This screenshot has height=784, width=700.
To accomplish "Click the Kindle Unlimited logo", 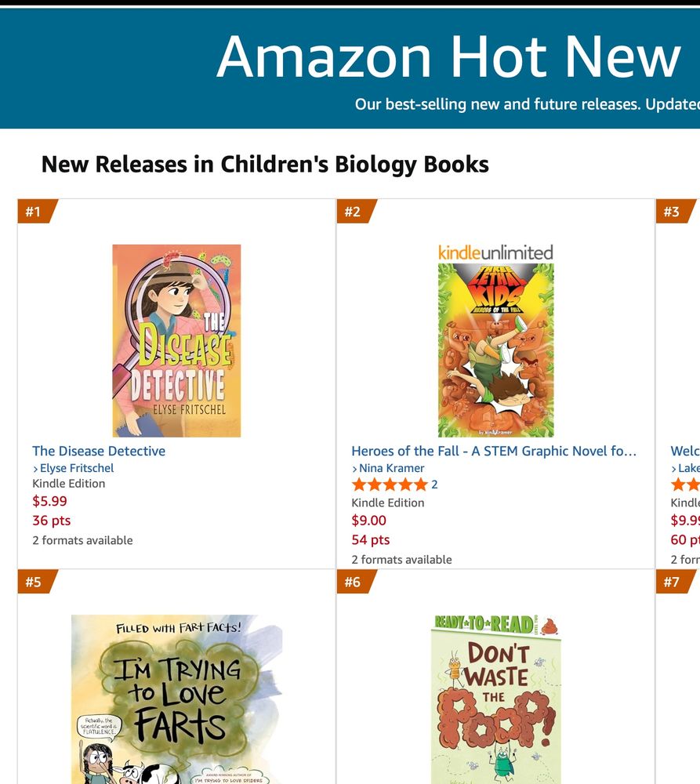I will tap(495, 252).
